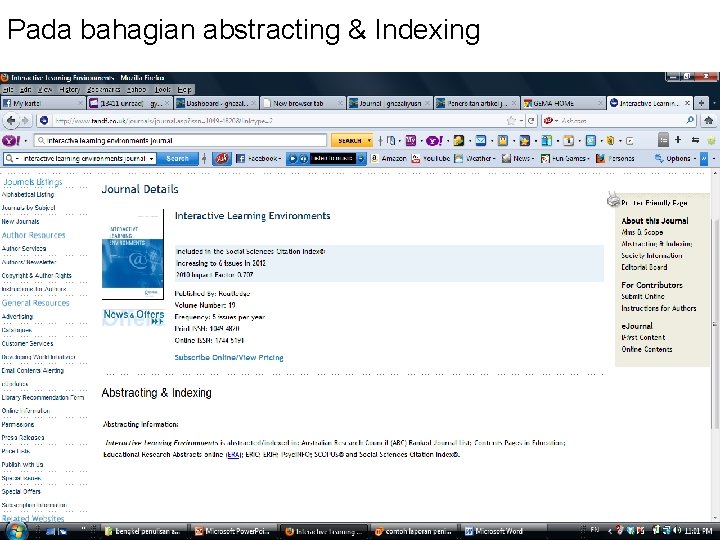
Task: Open 'Copyright & Author Rights' link
Action: coord(36,276)
